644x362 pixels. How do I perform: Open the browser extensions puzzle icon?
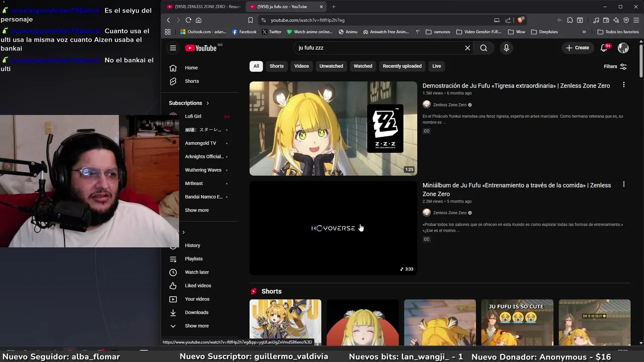[570, 20]
